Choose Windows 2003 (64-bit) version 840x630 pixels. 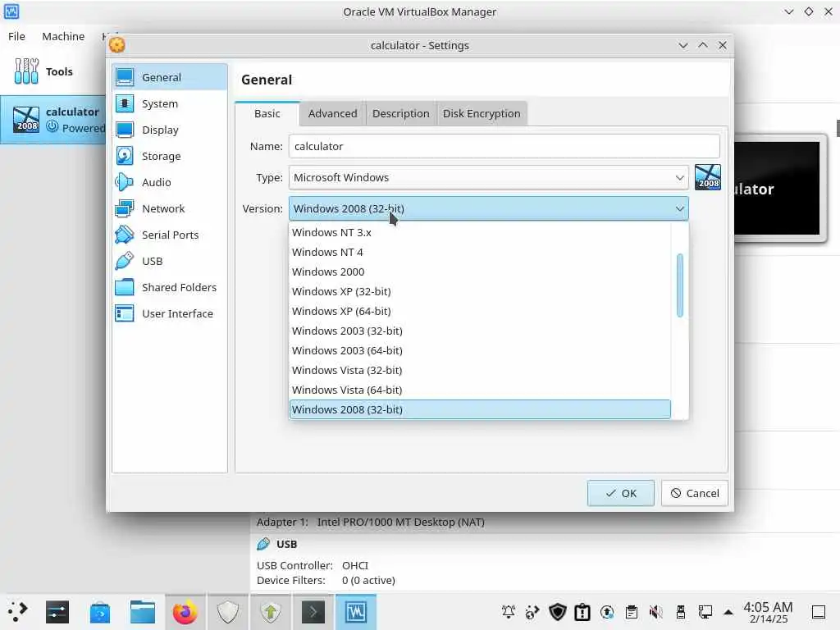480,350
